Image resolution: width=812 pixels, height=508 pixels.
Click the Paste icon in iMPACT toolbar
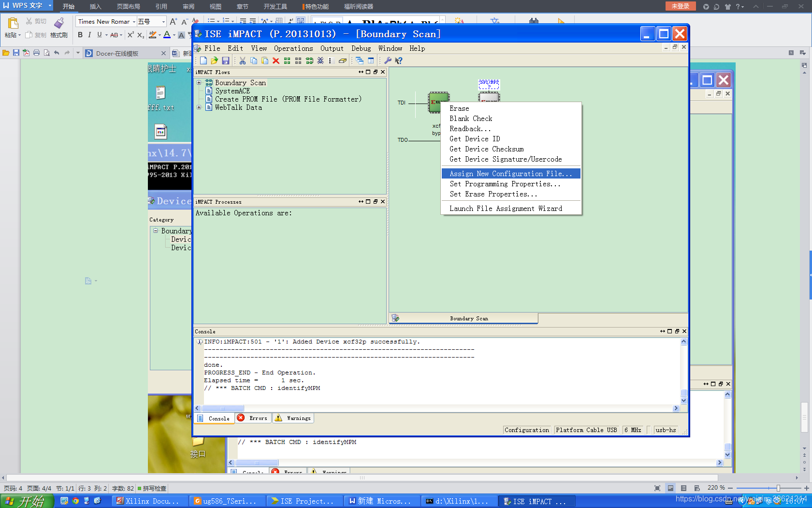point(265,60)
